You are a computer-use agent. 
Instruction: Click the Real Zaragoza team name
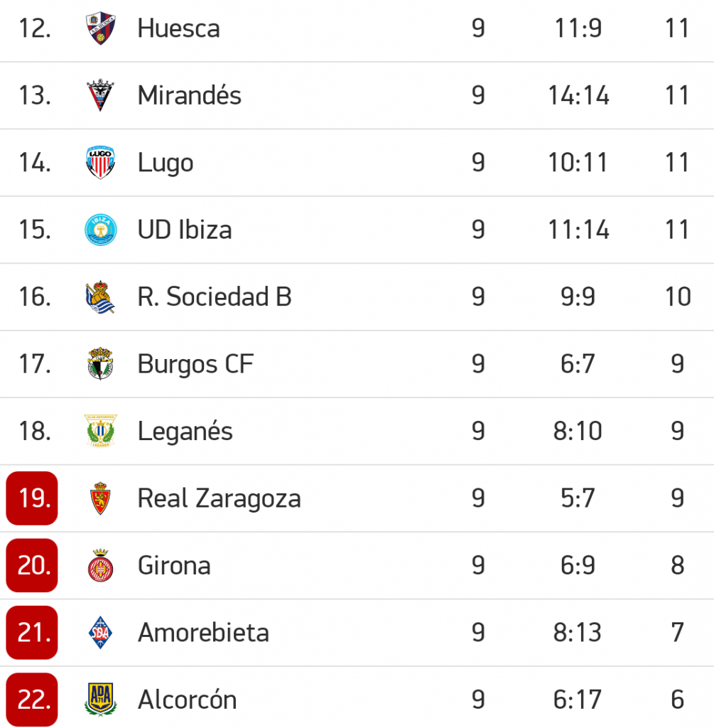pos(219,498)
